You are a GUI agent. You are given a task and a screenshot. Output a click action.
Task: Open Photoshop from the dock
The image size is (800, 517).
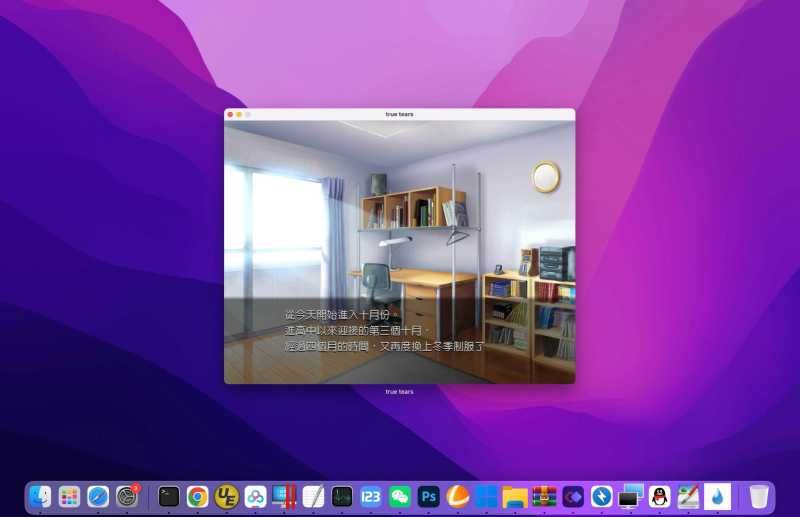[x=429, y=497]
